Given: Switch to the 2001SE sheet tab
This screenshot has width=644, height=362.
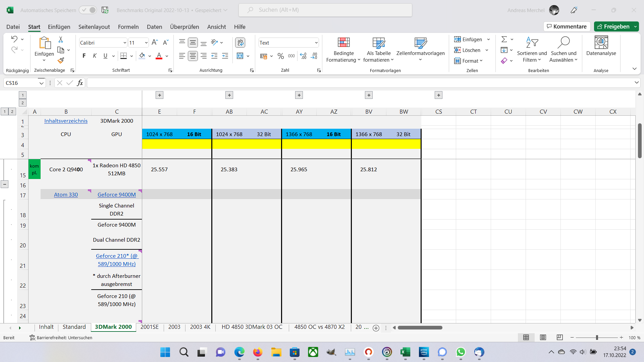Looking at the screenshot, I should 150,327.
